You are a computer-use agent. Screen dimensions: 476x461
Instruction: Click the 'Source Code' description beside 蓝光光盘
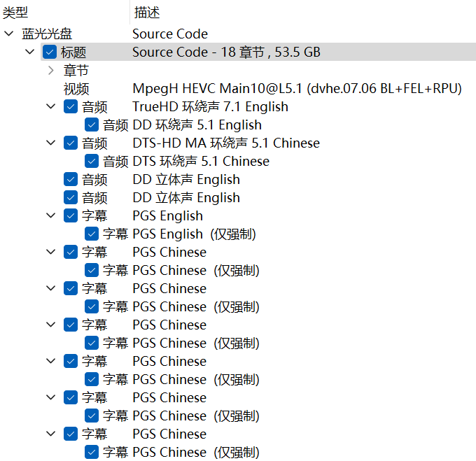(x=170, y=34)
